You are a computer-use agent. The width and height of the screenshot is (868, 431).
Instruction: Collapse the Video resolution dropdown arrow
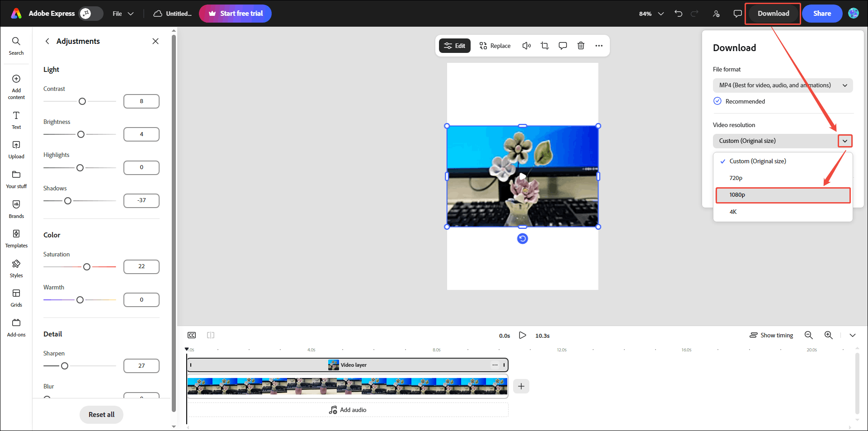click(x=845, y=141)
